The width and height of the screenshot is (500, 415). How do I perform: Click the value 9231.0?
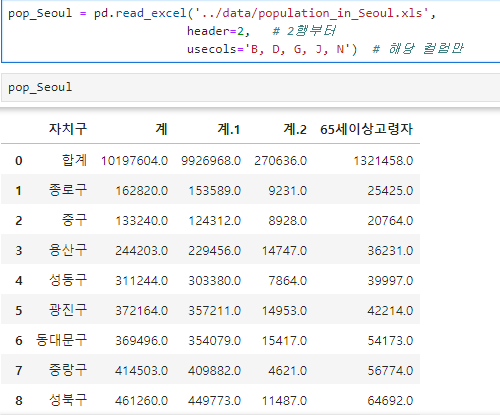pos(288,191)
